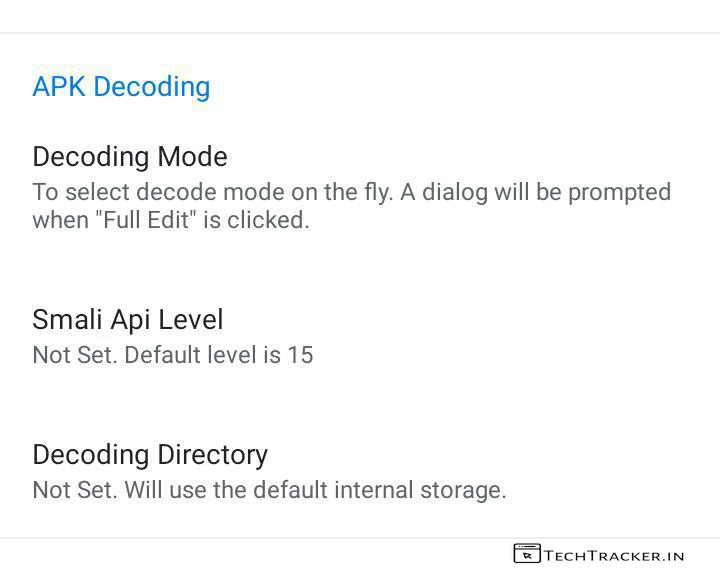This screenshot has height=577, width=720.
Task: Open the Decoding Mode setting
Action: click(360, 188)
